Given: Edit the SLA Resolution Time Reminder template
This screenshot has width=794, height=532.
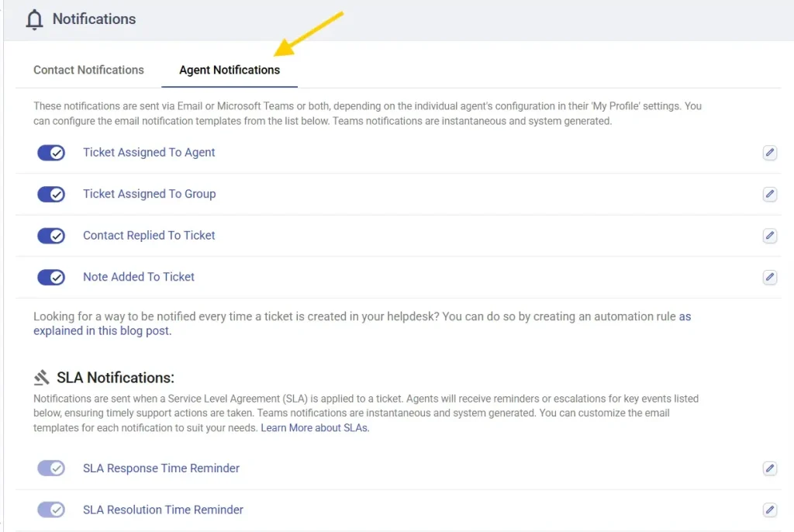Looking at the screenshot, I should [769, 510].
